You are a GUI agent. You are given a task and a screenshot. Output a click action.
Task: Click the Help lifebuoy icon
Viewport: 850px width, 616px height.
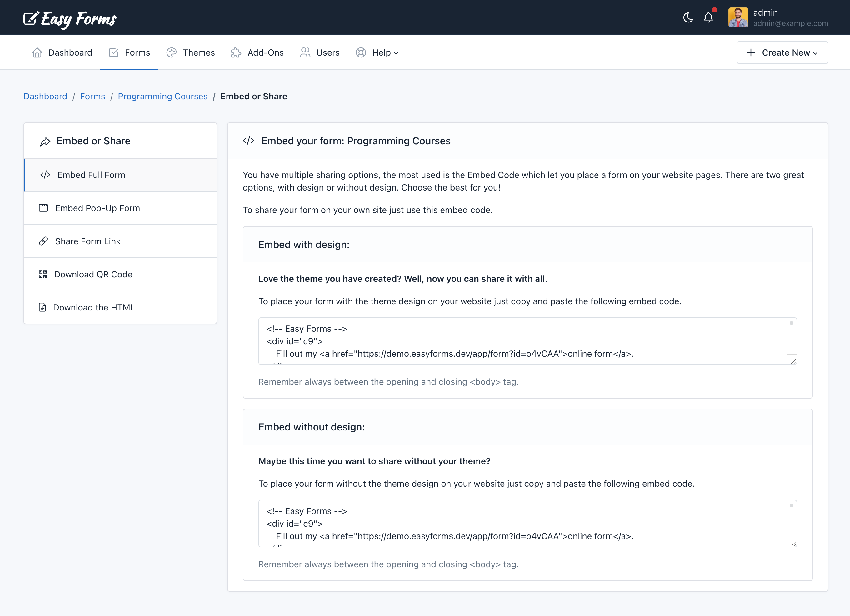[361, 53]
